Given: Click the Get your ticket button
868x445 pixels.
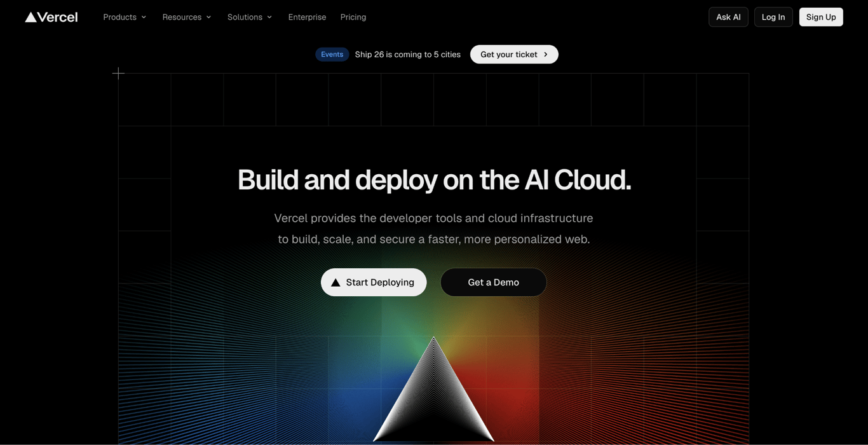Looking at the screenshot, I should (x=514, y=55).
